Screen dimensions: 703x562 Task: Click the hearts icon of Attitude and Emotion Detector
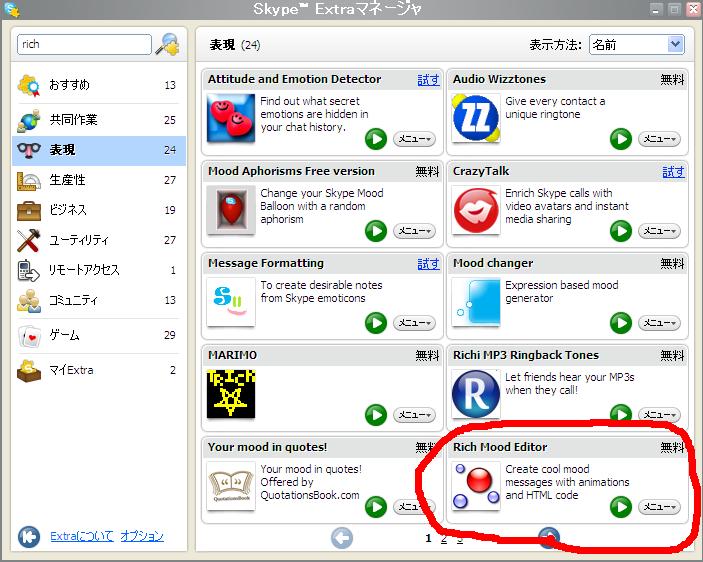[x=231, y=118]
